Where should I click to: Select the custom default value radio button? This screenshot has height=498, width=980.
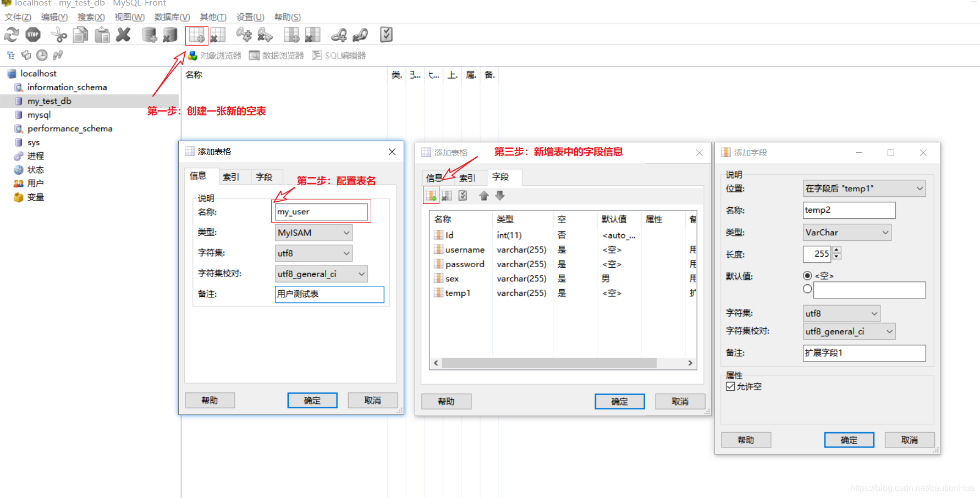click(807, 289)
